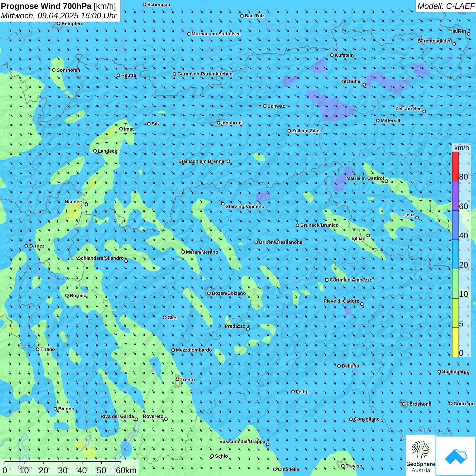The height and width of the screenshot is (476, 476).
Task: Click the Bassano del Grappa label
Action: point(242,442)
